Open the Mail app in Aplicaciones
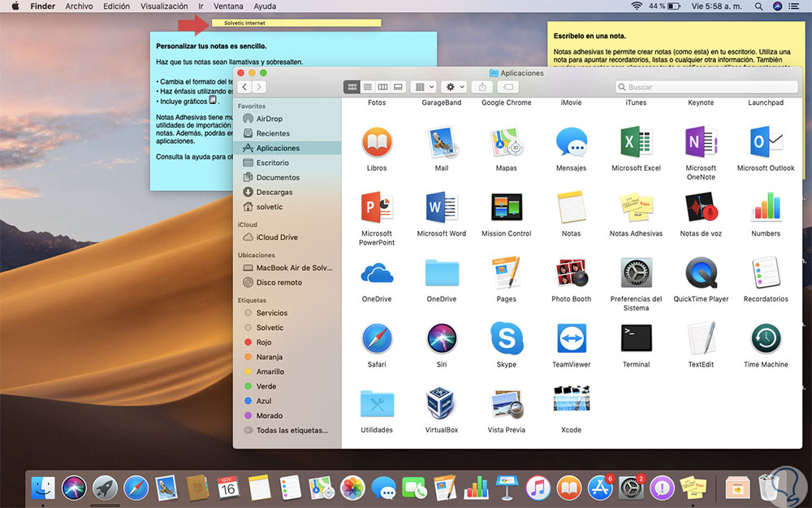Image resolution: width=812 pixels, height=508 pixels. tap(442, 142)
